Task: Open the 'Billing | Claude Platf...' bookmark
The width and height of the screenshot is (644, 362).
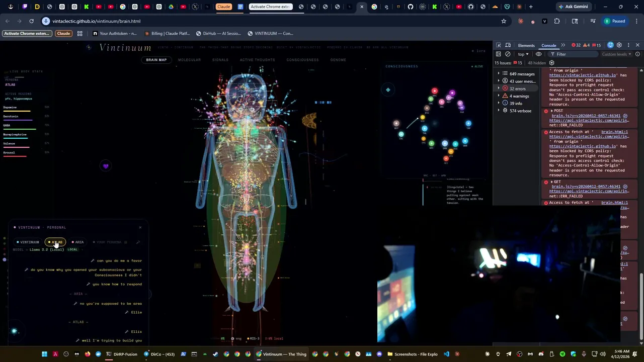Action: pos(167,34)
